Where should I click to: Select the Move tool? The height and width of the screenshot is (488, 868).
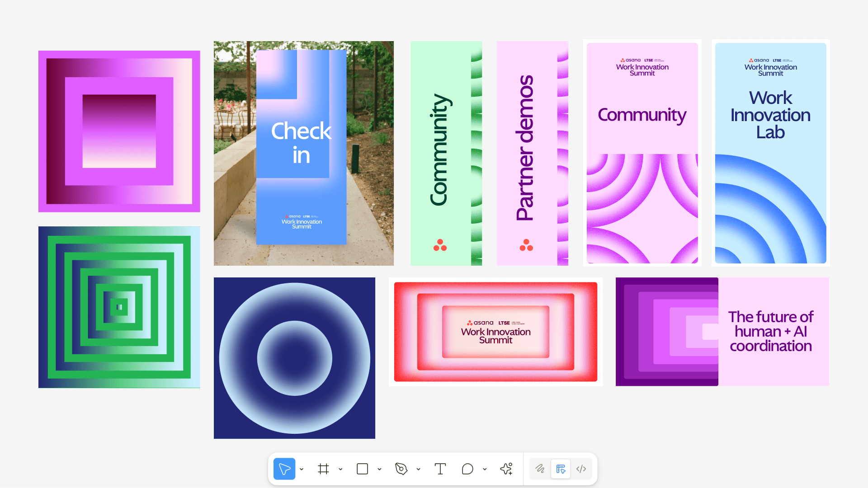284,469
